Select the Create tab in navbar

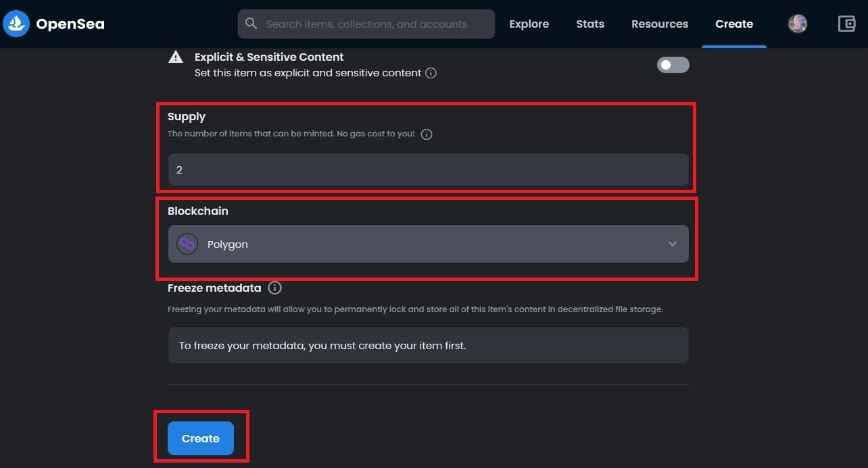(734, 24)
